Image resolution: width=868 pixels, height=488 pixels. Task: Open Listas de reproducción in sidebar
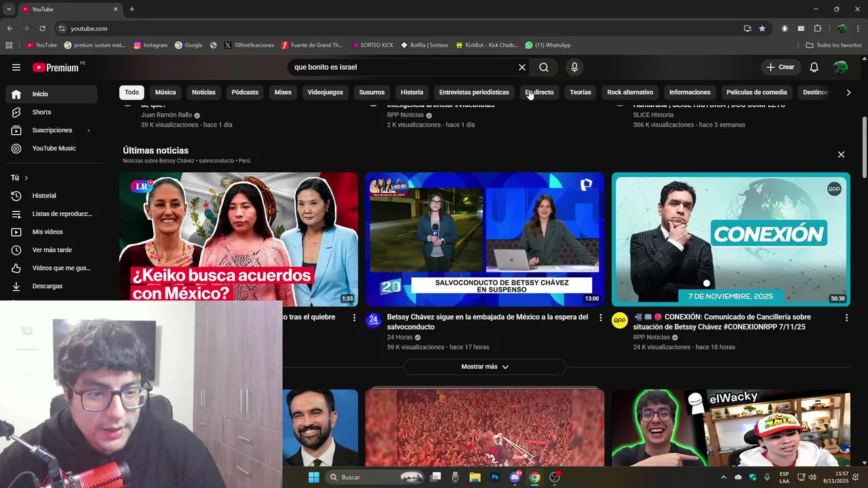[52, 214]
